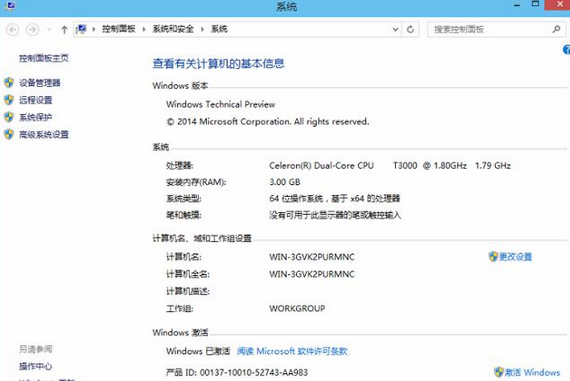The width and height of the screenshot is (570, 381).
Task: Click the search magnifier icon
Action: click(x=556, y=29)
